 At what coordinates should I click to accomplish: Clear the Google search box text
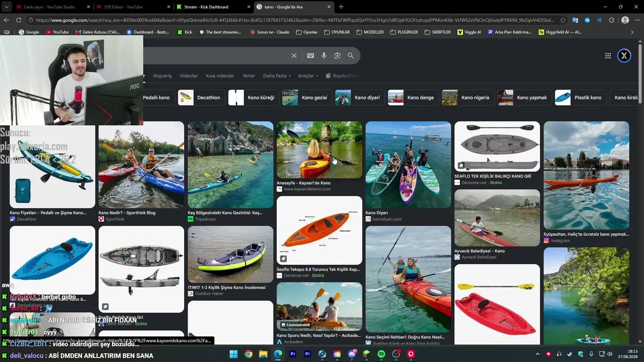294,56
